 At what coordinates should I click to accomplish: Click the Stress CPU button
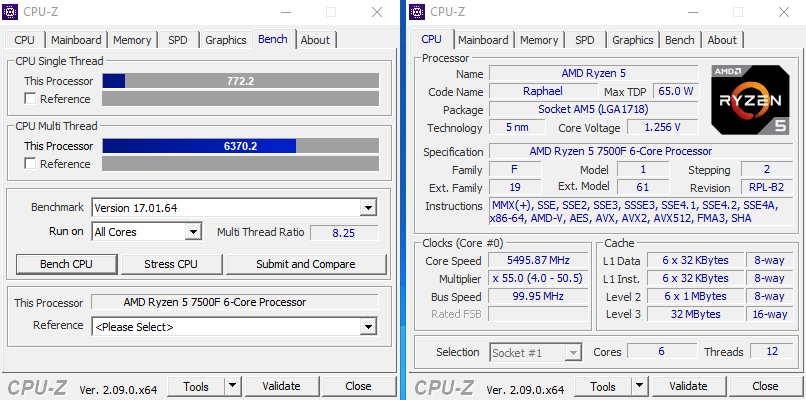(x=171, y=264)
